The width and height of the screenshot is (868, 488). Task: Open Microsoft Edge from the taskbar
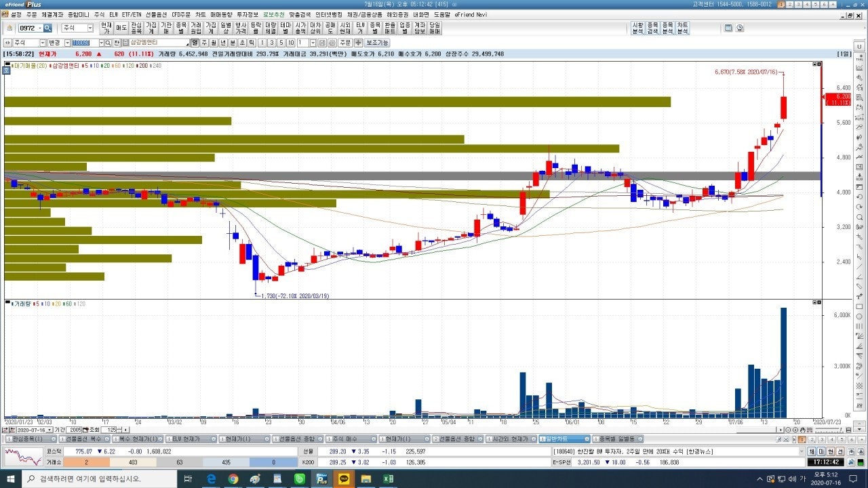click(211, 479)
